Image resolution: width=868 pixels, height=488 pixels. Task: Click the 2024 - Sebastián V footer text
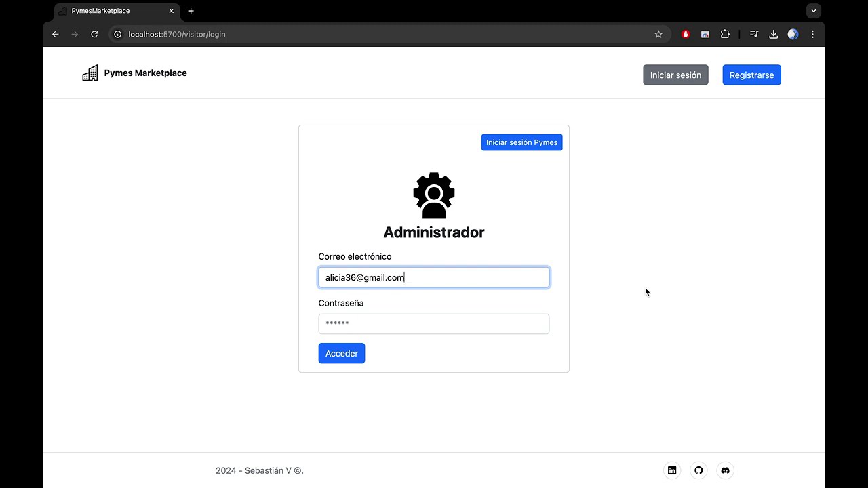(x=260, y=470)
